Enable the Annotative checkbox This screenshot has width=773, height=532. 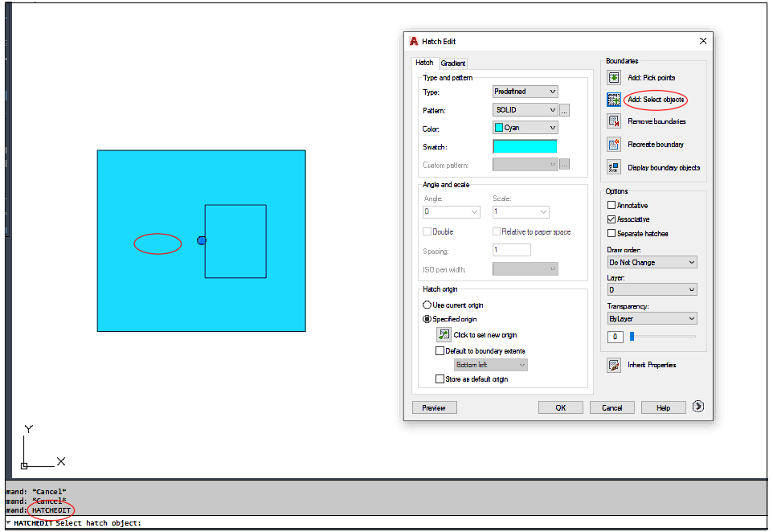(x=611, y=205)
